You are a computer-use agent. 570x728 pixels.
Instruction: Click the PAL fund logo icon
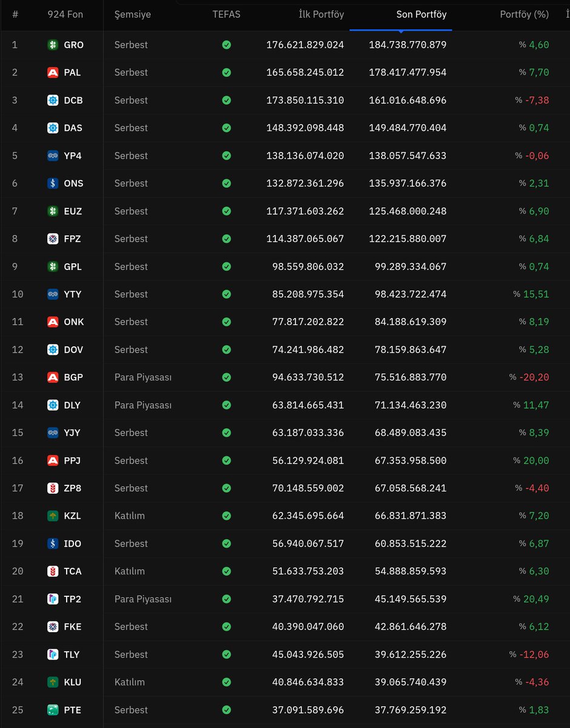[53, 72]
